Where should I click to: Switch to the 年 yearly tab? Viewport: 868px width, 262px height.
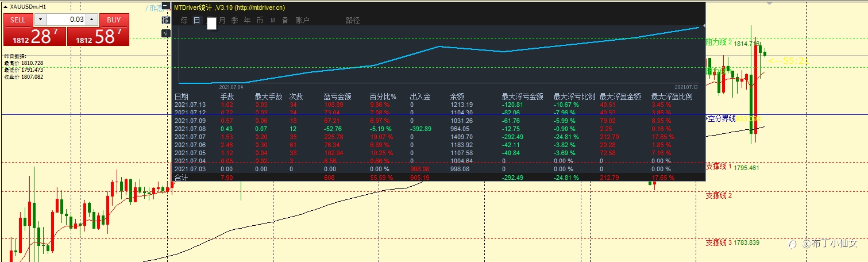point(247,20)
